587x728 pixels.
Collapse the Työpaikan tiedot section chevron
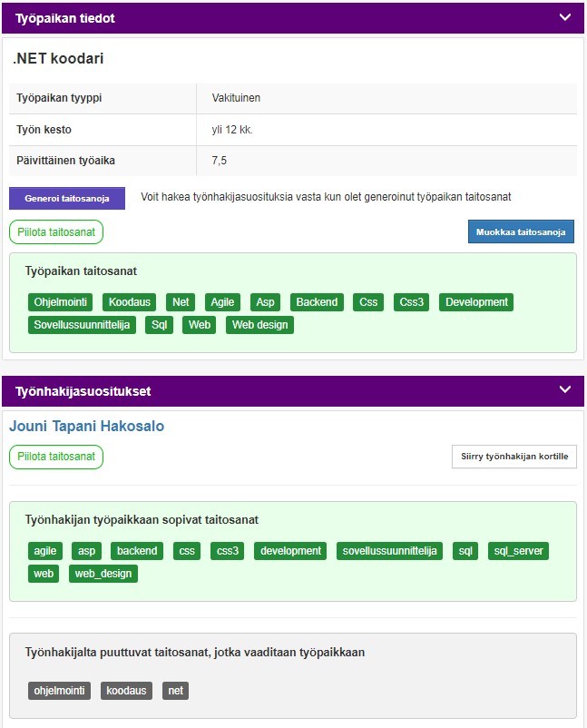564,17
